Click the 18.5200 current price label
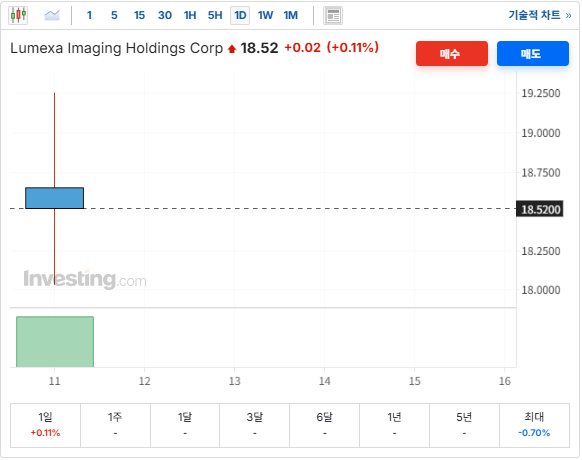The height and width of the screenshot is (460, 582). pyautogui.click(x=540, y=209)
